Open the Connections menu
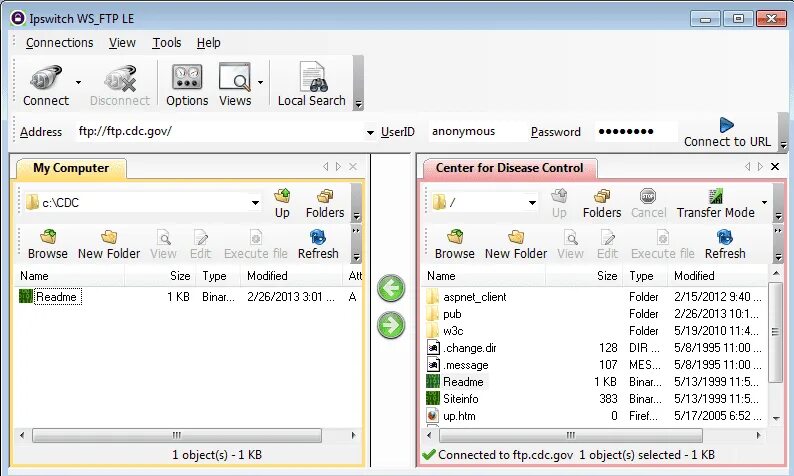 [x=59, y=43]
